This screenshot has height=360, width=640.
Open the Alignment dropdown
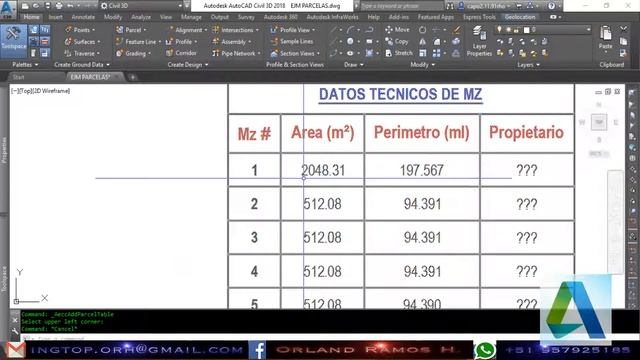click(186, 30)
